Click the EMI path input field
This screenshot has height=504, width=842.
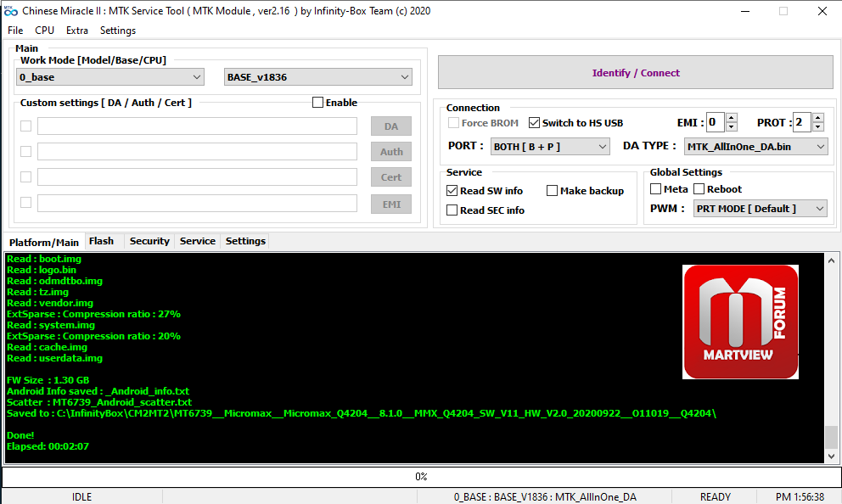[x=197, y=203]
